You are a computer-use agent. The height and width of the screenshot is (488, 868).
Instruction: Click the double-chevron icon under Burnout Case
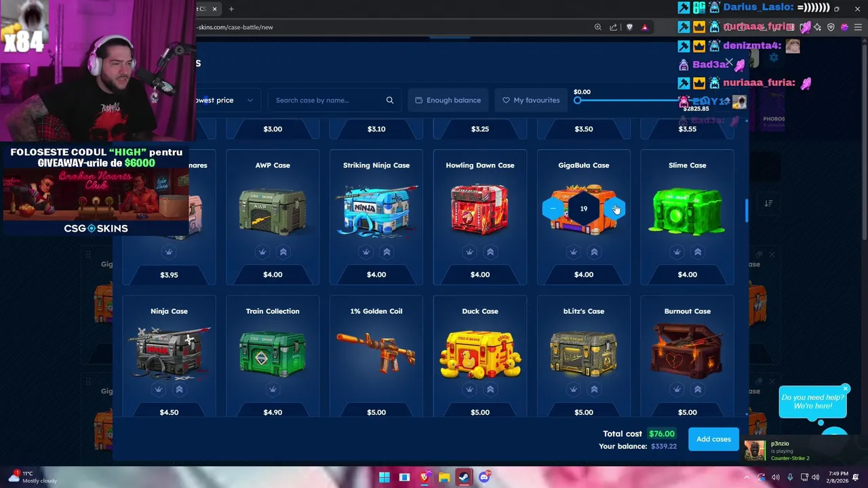tap(698, 390)
